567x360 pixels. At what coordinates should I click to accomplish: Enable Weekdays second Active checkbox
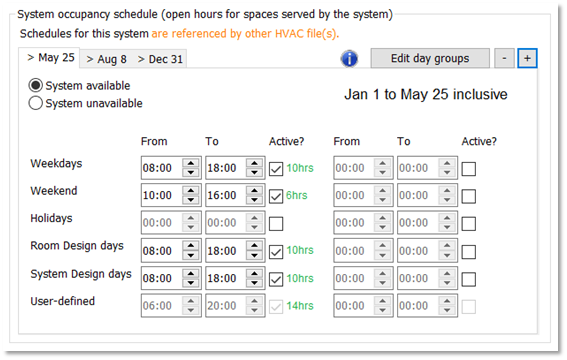coord(469,169)
